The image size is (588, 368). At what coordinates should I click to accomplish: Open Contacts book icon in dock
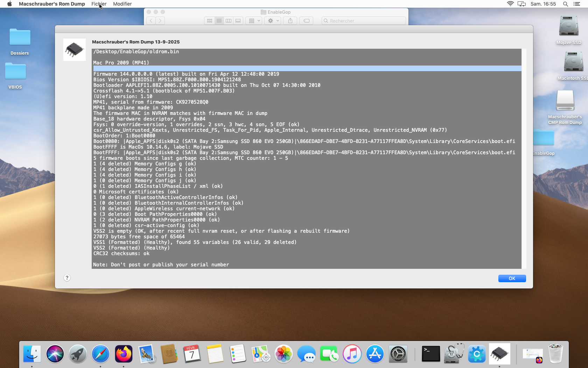(169, 354)
